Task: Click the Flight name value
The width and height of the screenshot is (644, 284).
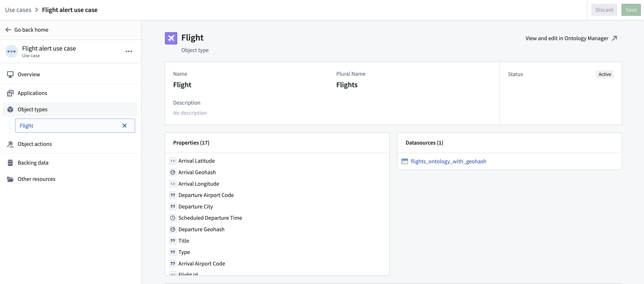Action: (182, 85)
